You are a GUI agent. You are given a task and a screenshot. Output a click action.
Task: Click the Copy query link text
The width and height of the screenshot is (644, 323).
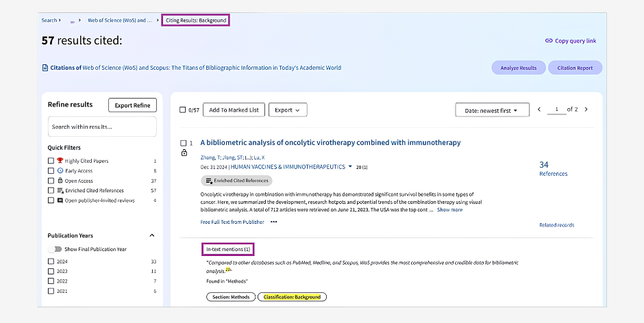[x=575, y=40]
